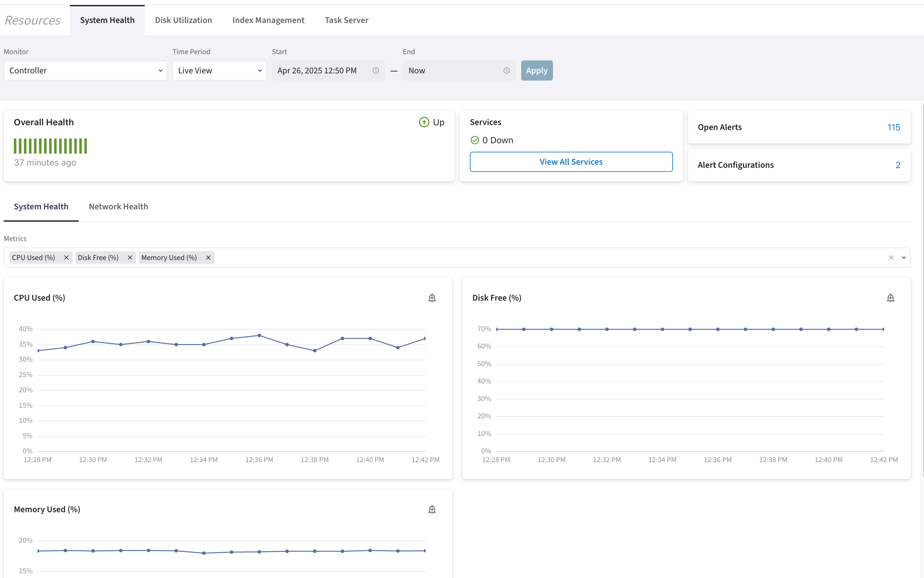Open the Monitor Controller dropdown
The height and width of the screenshot is (578, 924).
(x=85, y=71)
